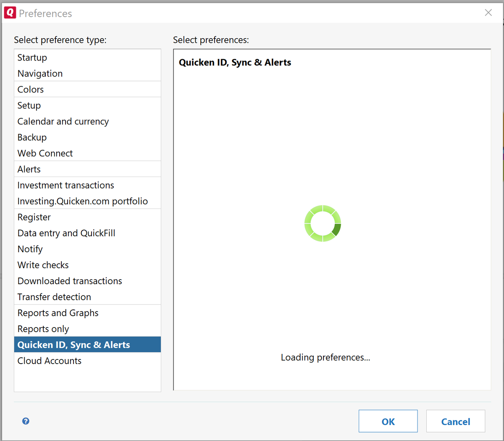
Task: Open Transfer detection preferences
Action: coord(87,297)
